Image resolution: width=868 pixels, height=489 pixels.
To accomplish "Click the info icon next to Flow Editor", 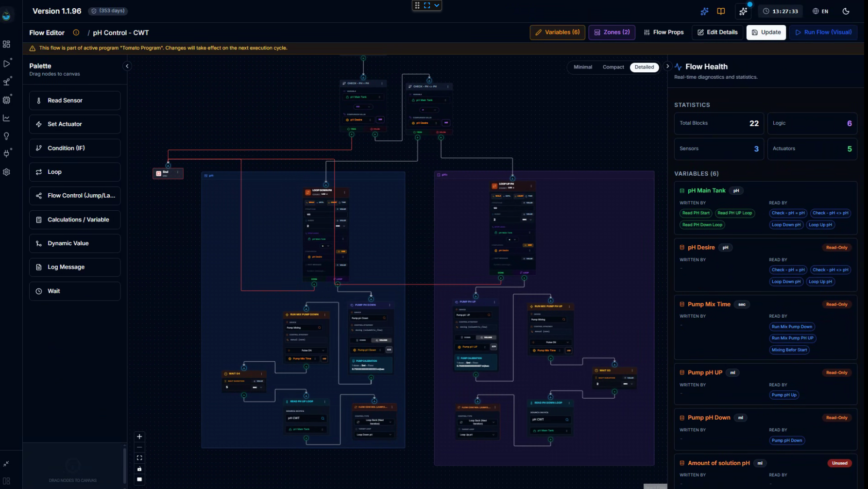I will (76, 33).
